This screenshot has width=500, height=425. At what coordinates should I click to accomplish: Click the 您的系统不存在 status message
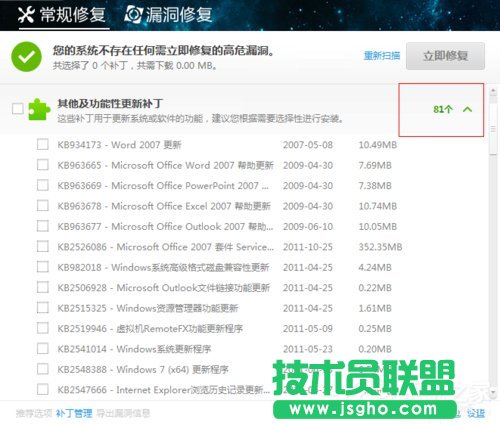(163, 51)
